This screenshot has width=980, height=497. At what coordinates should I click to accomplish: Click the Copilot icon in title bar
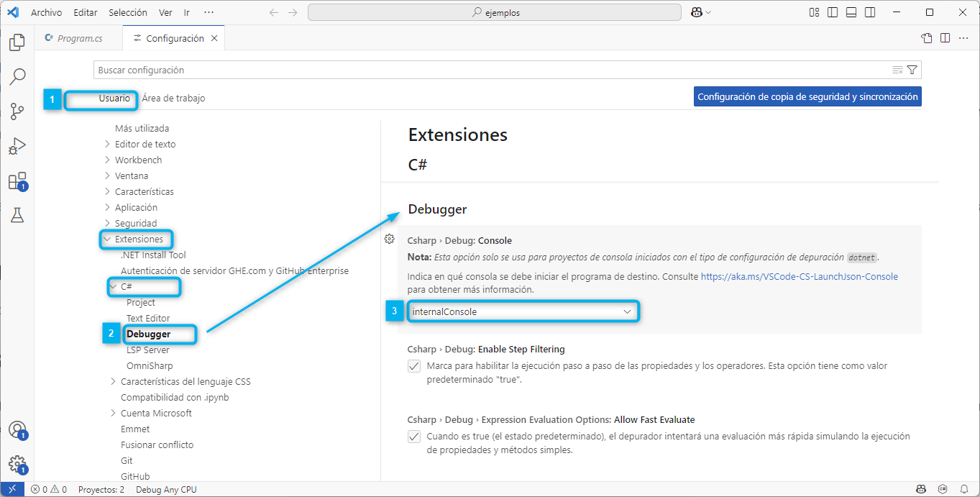tap(697, 12)
